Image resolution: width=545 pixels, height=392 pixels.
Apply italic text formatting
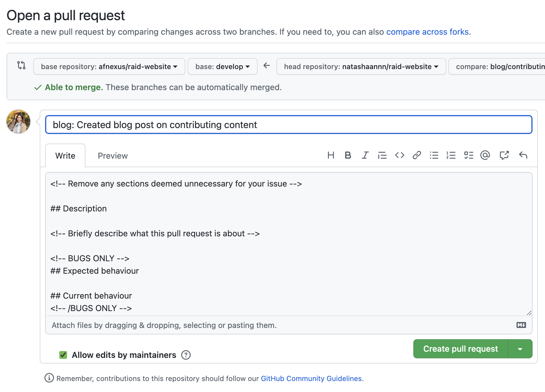pos(365,155)
